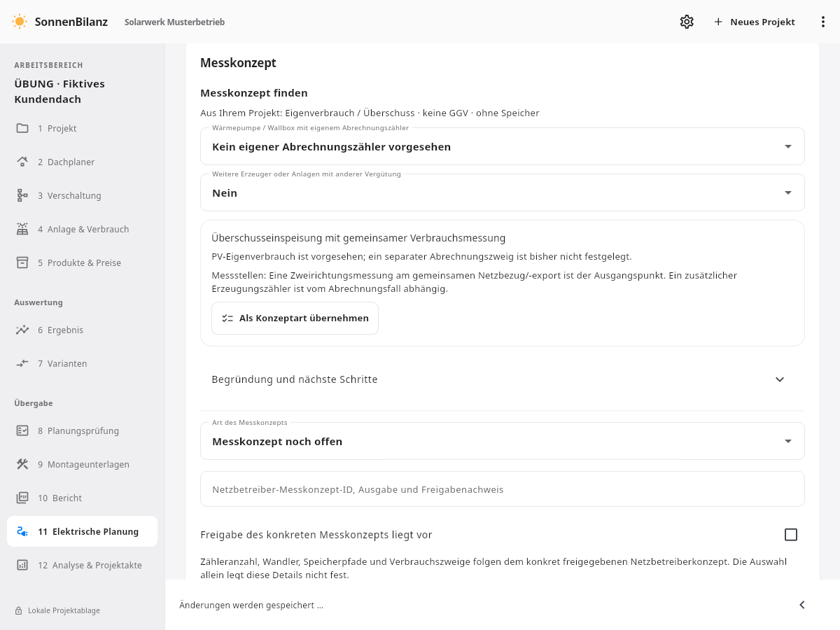840x630 pixels.
Task: Click the chart line icon beside Ergebnis
Action: tap(22, 330)
